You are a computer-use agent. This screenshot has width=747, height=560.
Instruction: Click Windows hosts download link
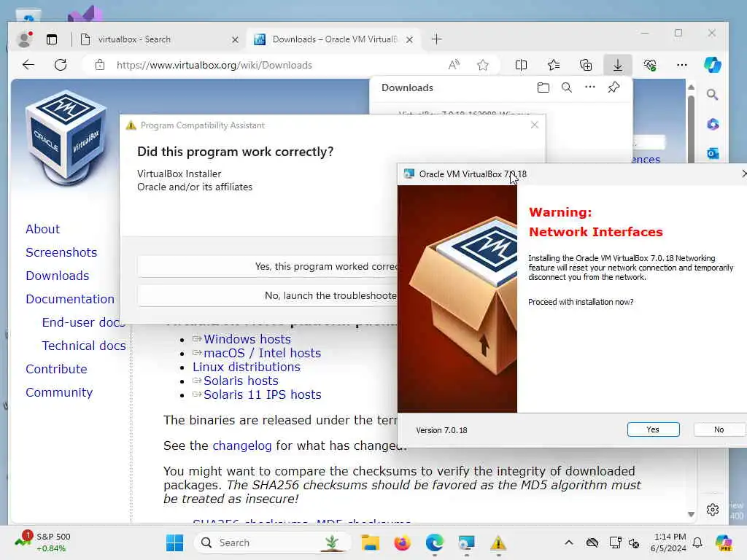247,339
